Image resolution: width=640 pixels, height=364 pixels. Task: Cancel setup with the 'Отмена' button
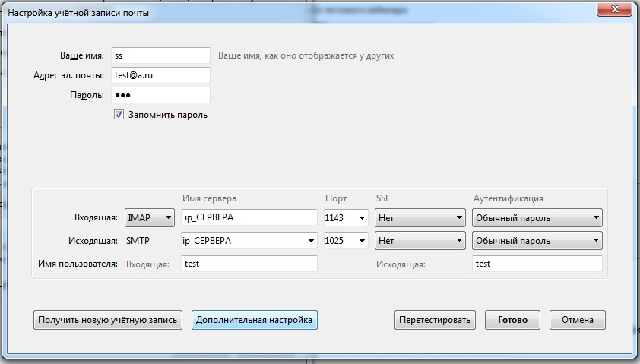578,320
